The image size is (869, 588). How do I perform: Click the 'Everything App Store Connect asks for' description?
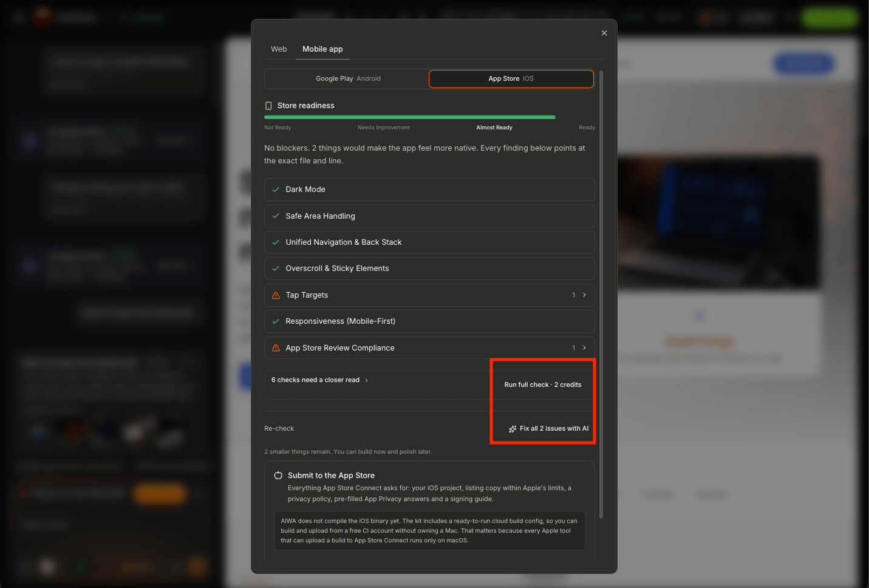pyautogui.click(x=429, y=493)
